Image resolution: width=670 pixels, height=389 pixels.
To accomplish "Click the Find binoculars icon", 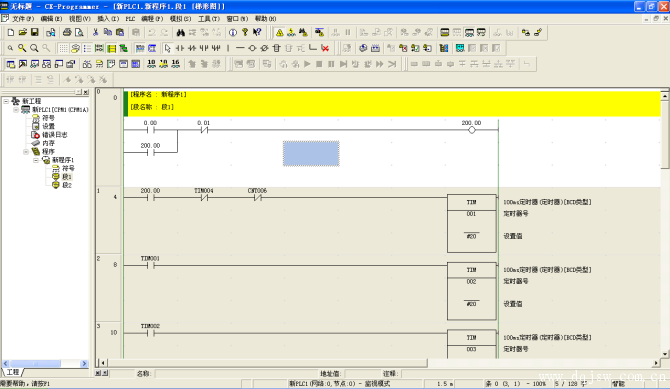I will [x=180, y=32].
